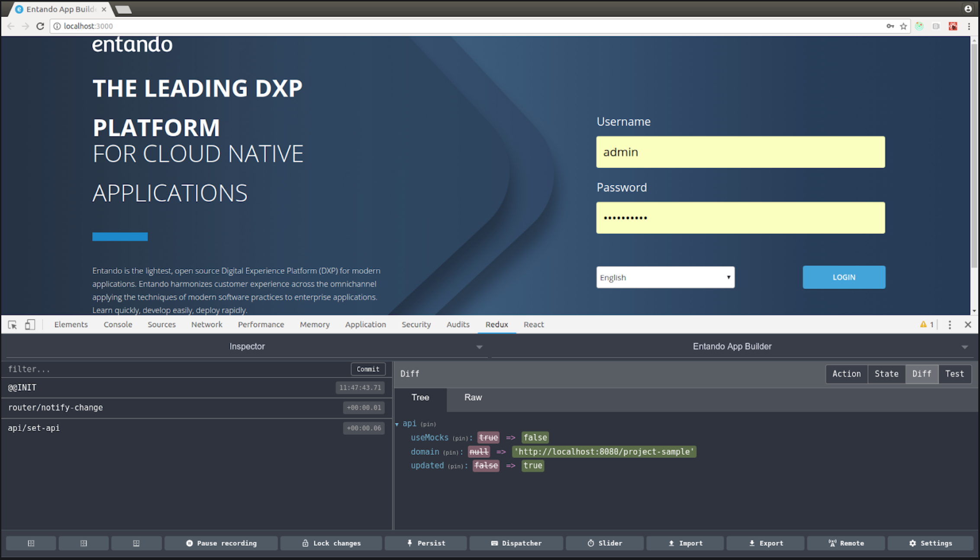980x560 pixels.
Task: Toggle the device toolbar icon
Action: click(x=29, y=325)
